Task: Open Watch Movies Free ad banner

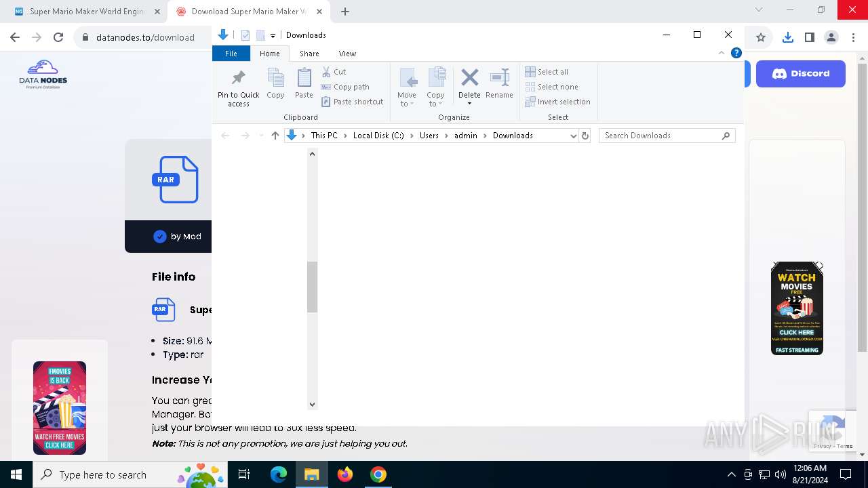Action: coord(797,308)
